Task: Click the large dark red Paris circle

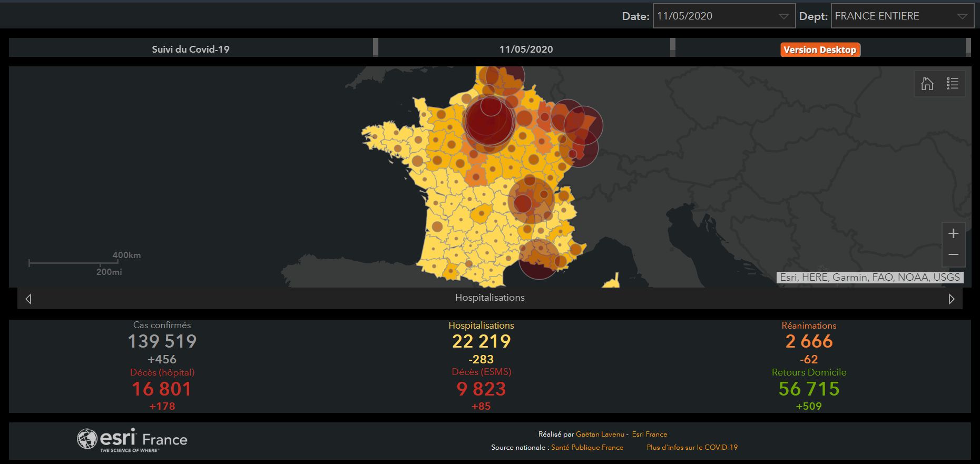Action: 489,121
